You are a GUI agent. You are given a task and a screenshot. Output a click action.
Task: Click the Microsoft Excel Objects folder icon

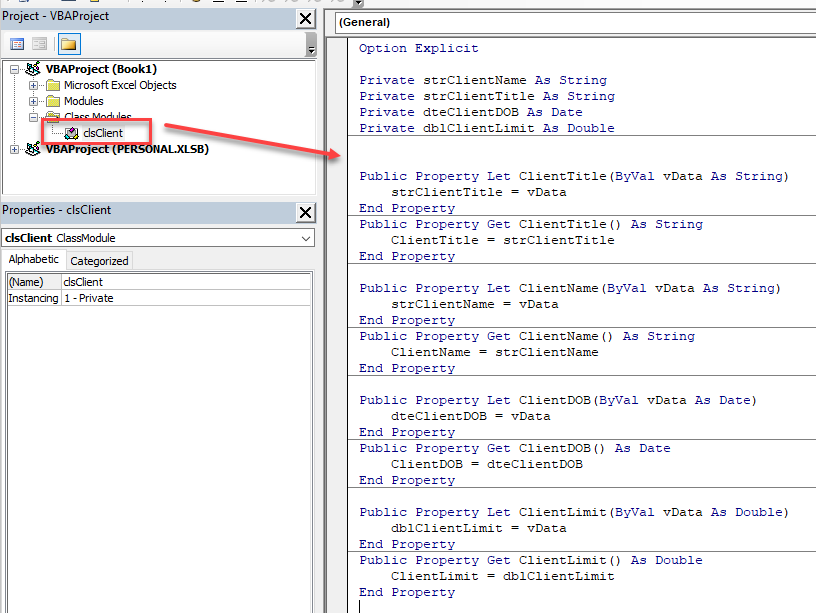pos(53,85)
